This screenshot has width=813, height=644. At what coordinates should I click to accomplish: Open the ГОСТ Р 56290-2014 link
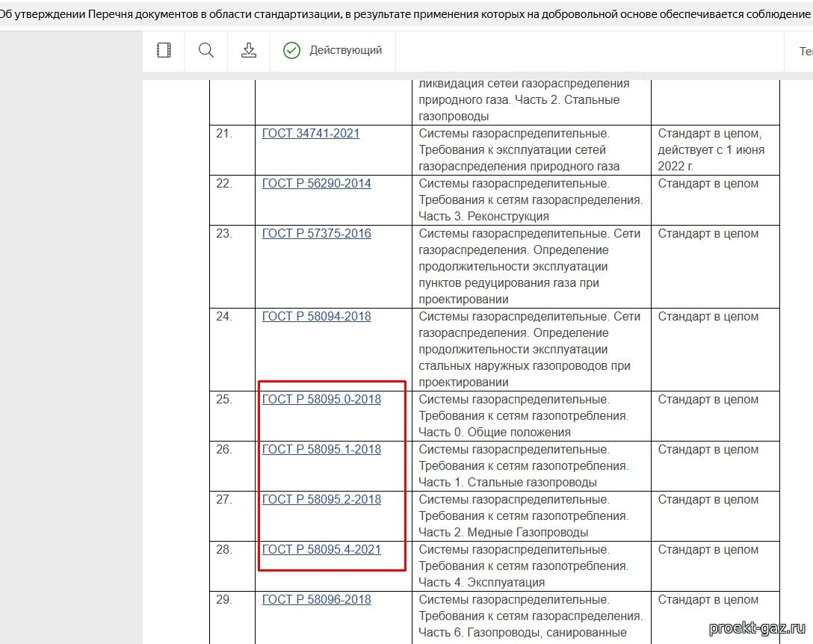(316, 184)
